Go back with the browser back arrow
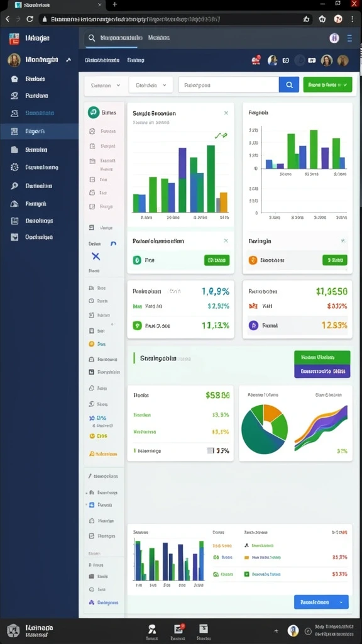 (7, 19)
